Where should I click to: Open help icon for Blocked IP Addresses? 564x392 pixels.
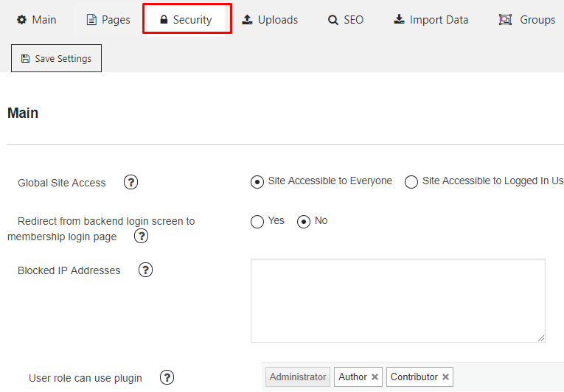coord(146,270)
